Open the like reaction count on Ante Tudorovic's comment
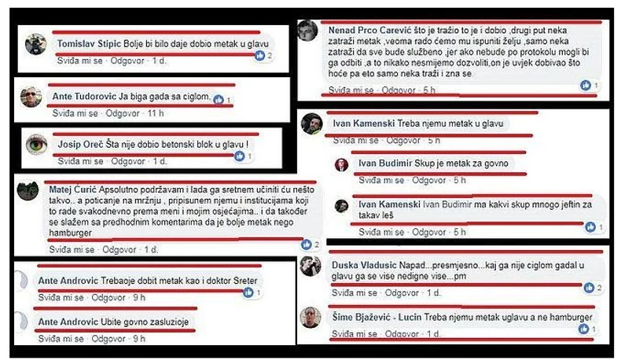 (229, 100)
